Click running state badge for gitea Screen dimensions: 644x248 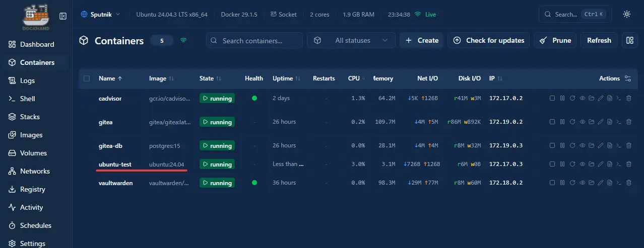pos(217,122)
